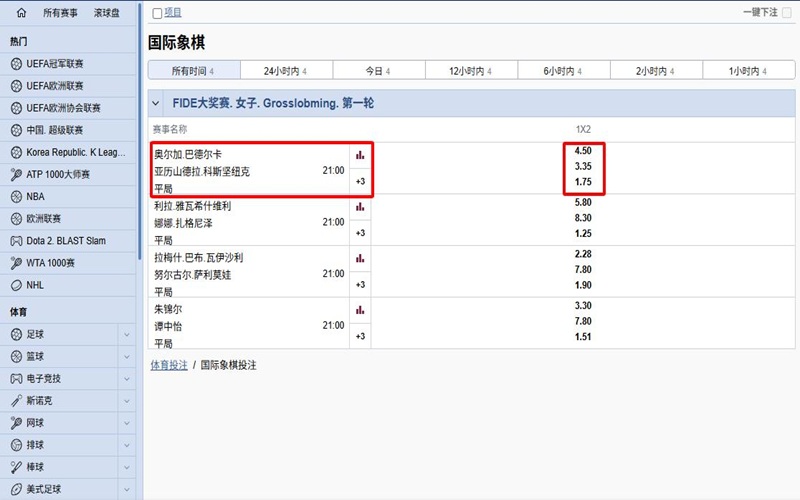Pick draw odds 1.75
800x500 pixels.
pos(583,182)
